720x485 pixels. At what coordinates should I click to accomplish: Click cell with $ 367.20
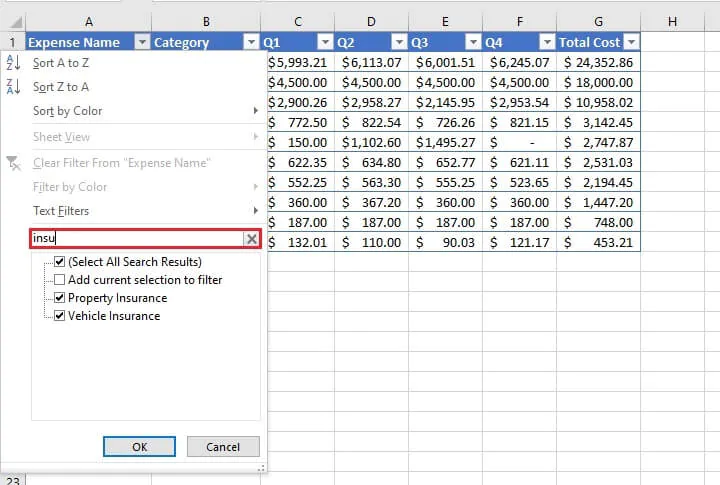point(371,203)
